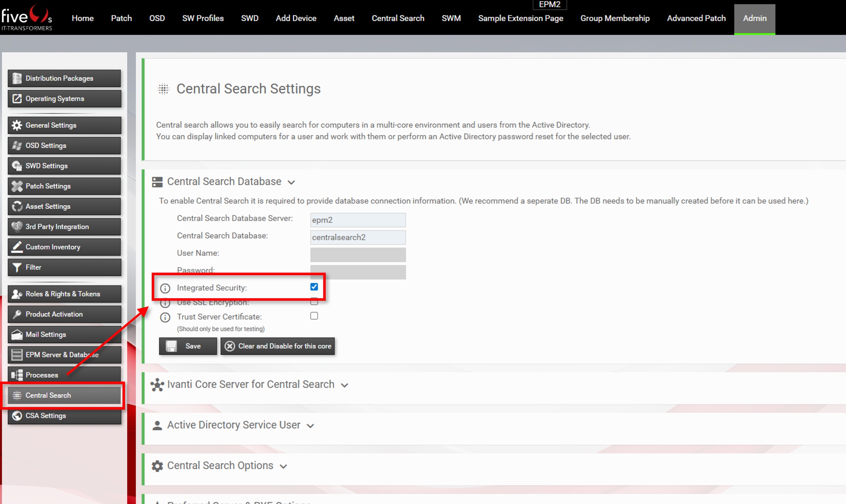The width and height of the screenshot is (846, 504).
Task: Go to the OSD menu
Action: 157,18
